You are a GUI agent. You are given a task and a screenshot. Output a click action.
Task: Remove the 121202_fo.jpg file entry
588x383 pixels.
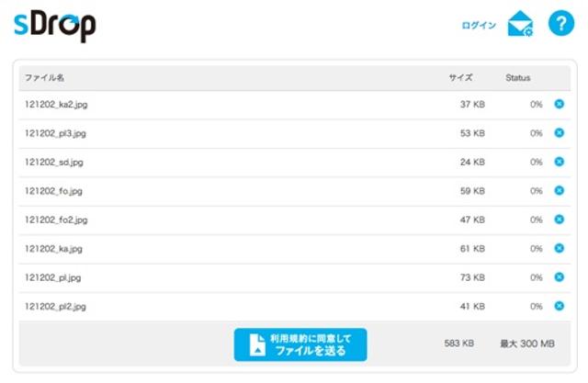point(559,191)
